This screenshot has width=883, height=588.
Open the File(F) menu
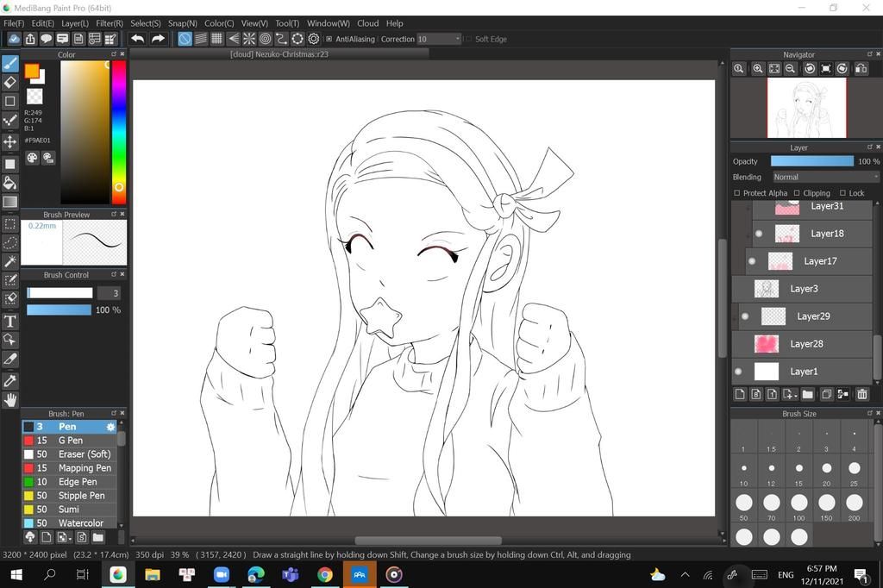tap(14, 23)
